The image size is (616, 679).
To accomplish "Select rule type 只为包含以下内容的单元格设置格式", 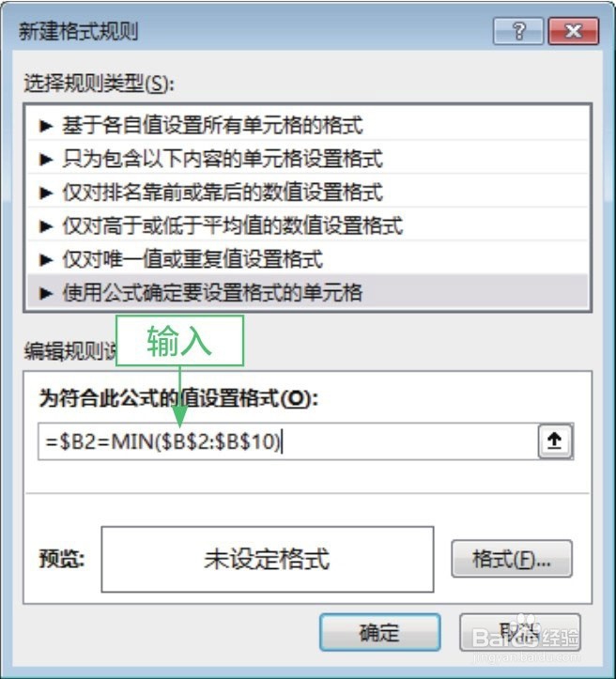I will pyautogui.click(x=307, y=159).
